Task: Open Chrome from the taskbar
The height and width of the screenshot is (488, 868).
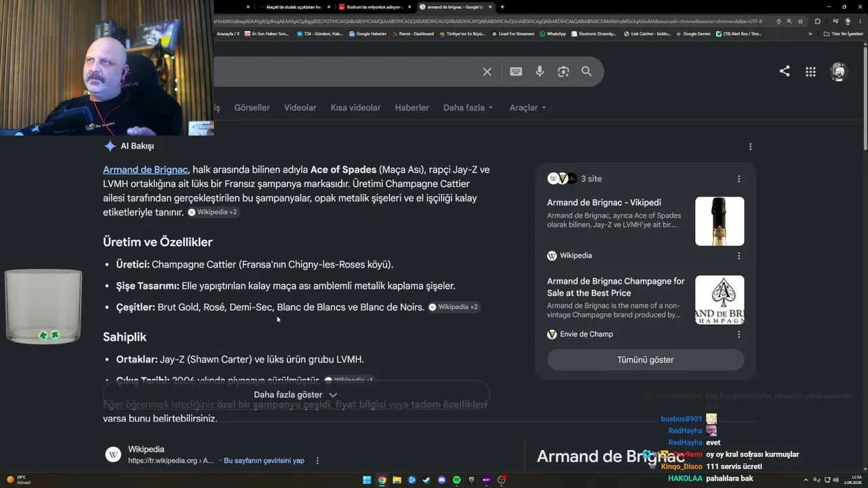Action: point(382,480)
